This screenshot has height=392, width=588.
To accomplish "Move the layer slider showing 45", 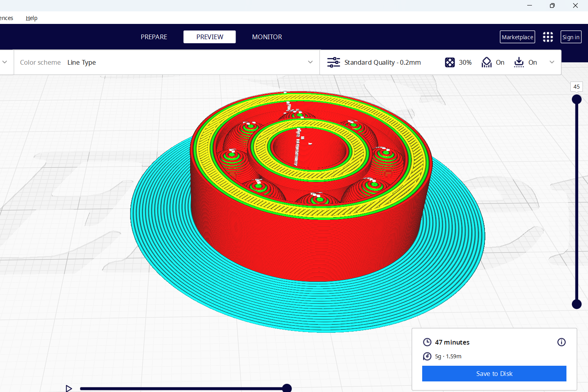I will pyautogui.click(x=576, y=99).
